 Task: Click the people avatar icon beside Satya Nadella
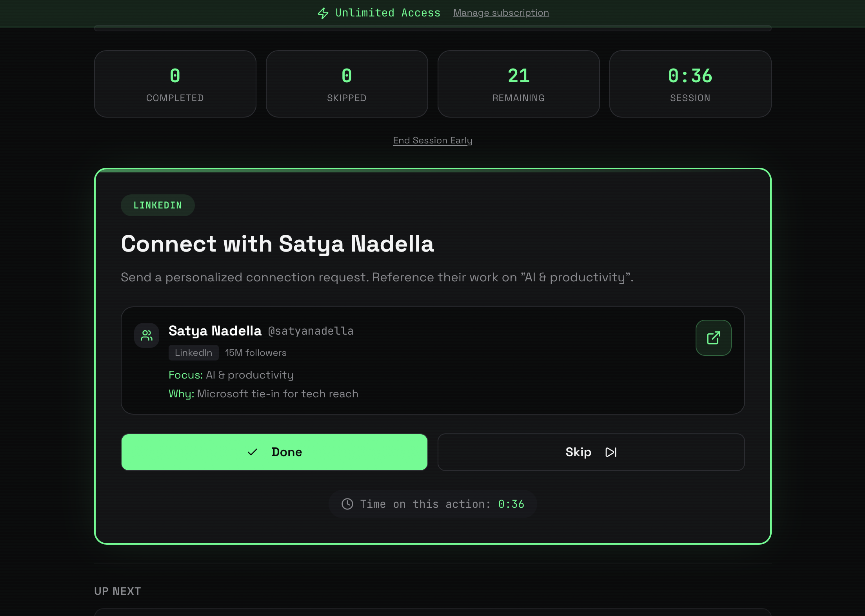[x=147, y=335]
